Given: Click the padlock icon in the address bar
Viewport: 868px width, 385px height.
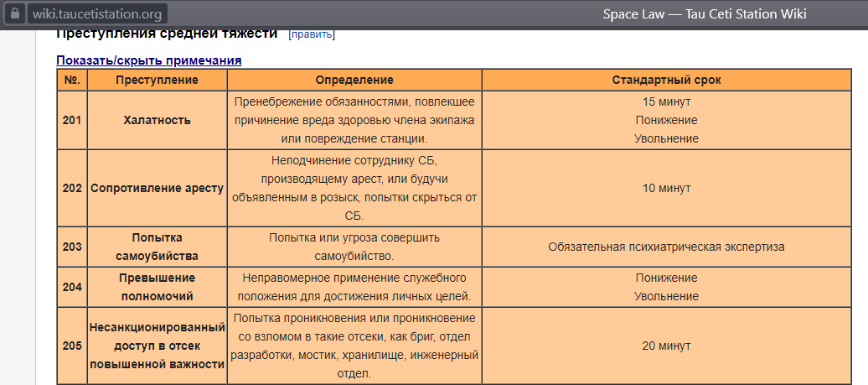Looking at the screenshot, I should 13,14.
